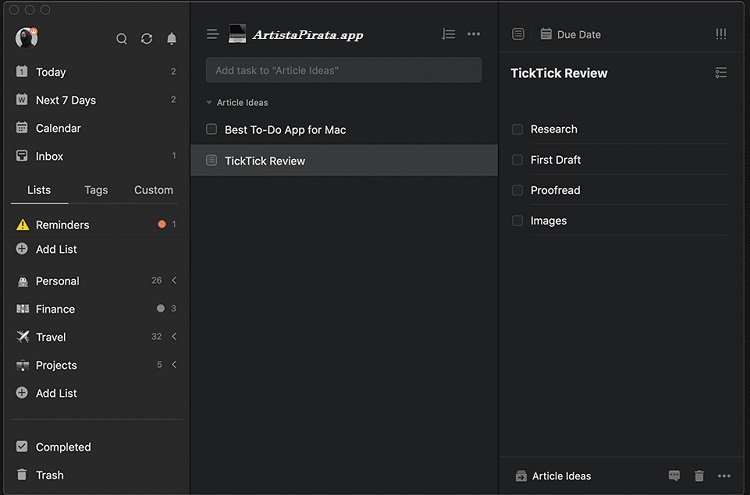
Task: Open the task comments icon
Action: pos(675,476)
